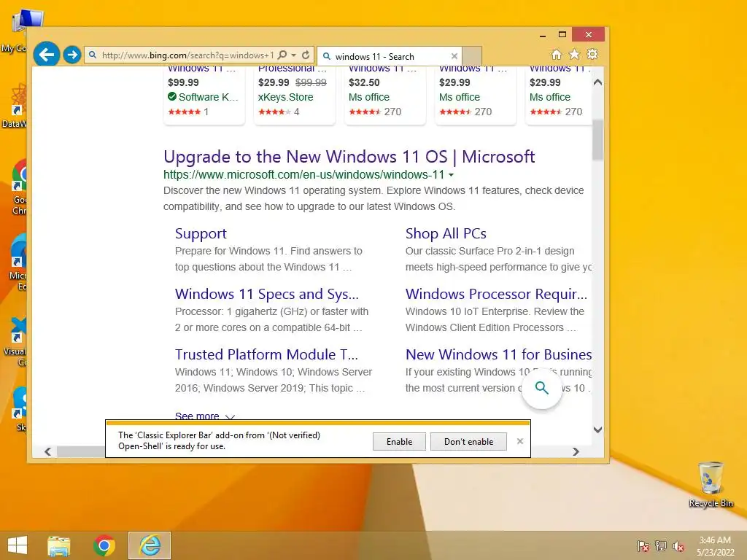
Task: Open the Windows Start button
Action: (x=18, y=545)
